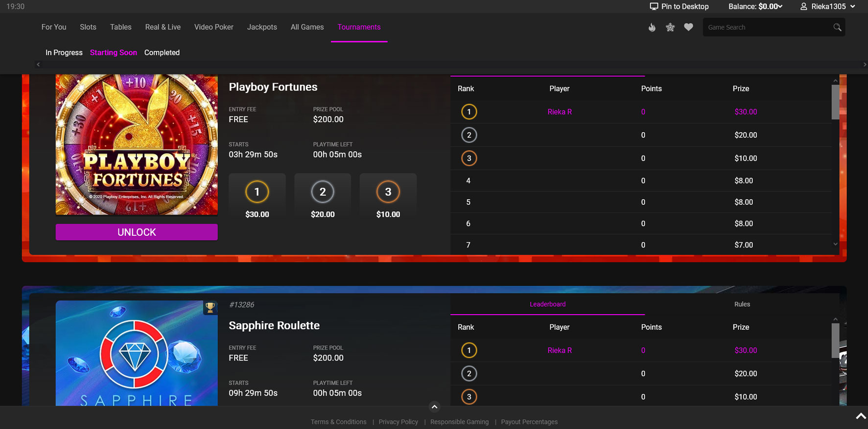This screenshot has width=868, height=429.
Task: Select the Completed tournaments filter
Action: [x=162, y=53]
